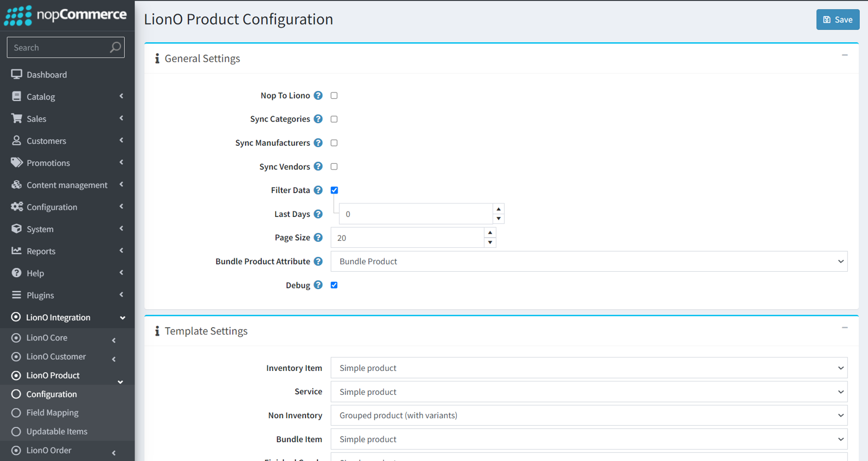Click help icon next to Sync Vendors

tap(318, 167)
